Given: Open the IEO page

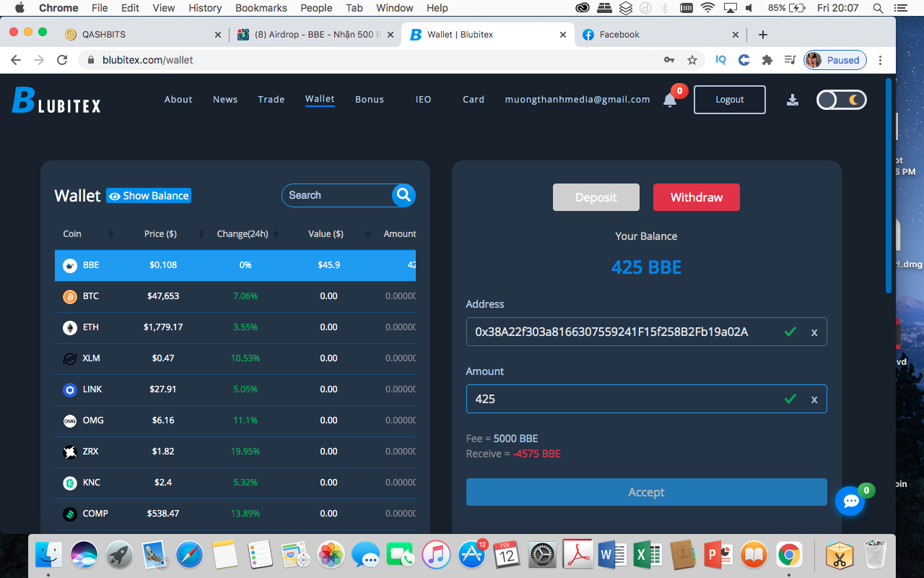Looking at the screenshot, I should (x=424, y=100).
